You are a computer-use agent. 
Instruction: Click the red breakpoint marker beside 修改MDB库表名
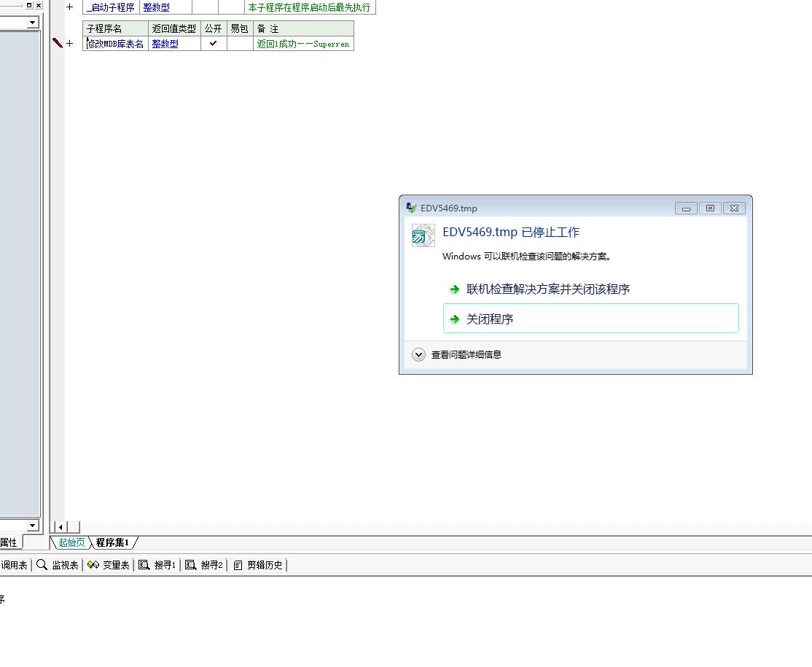pos(58,43)
